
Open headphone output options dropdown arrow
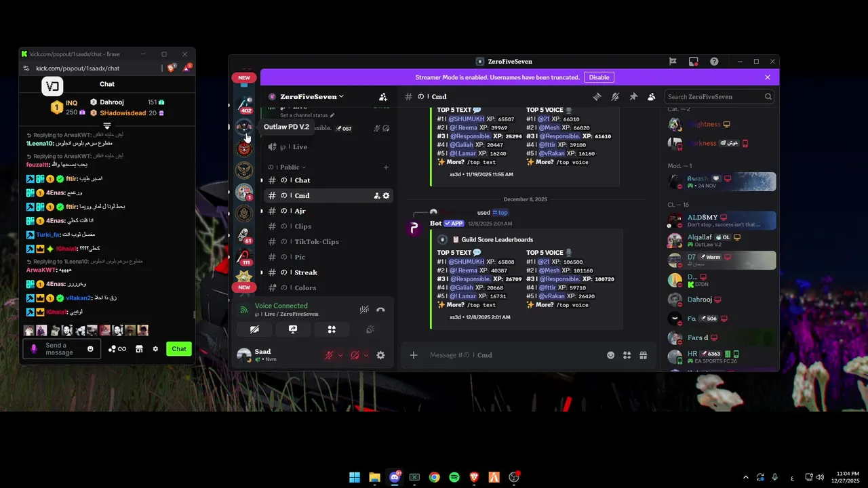click(366, 355)
